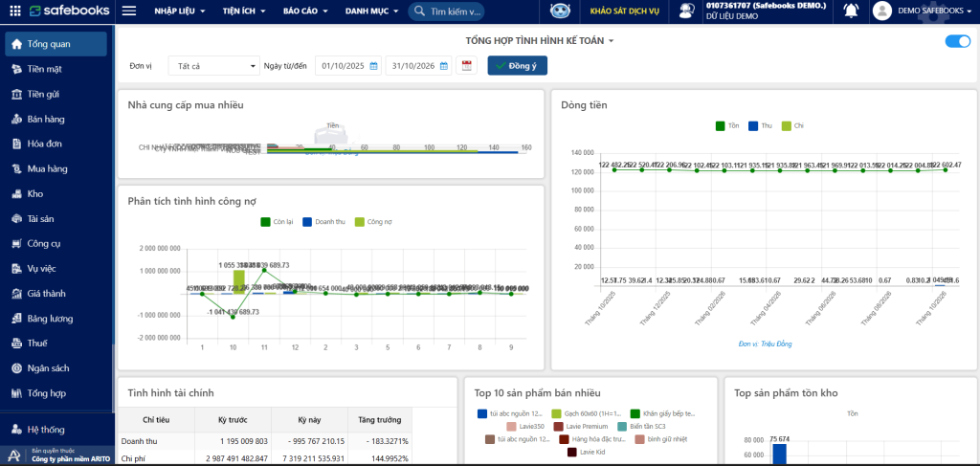Screen dimensions: 980x466
Task: Open the notifications bell
Action: click(851, 11)
